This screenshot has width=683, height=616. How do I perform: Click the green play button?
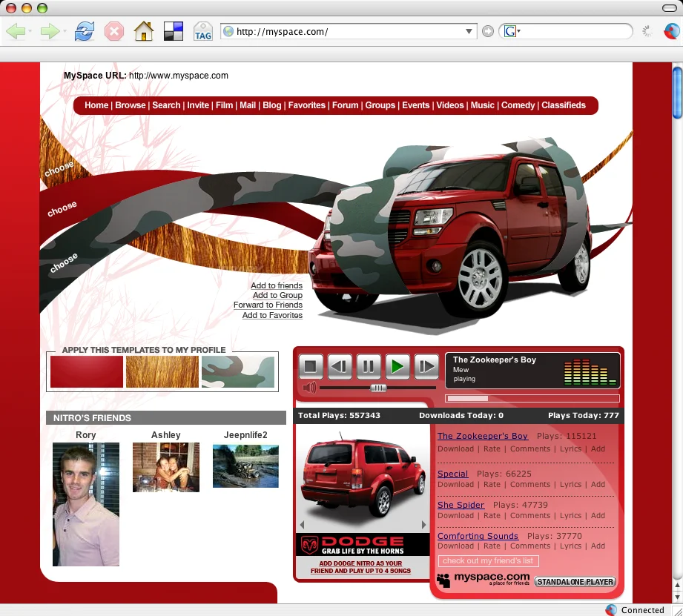[397, 366]
